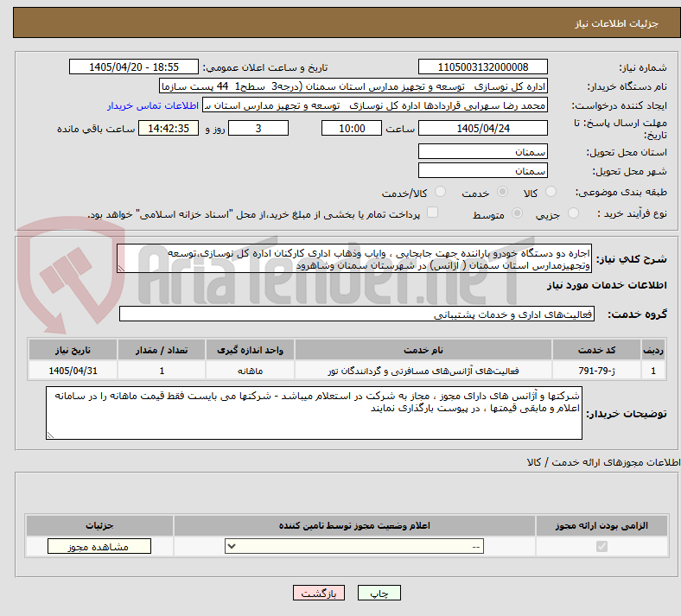Click the چاپ print button
Image resolution: width=681 pixels, height=616 pixels.
coord(379,594)
